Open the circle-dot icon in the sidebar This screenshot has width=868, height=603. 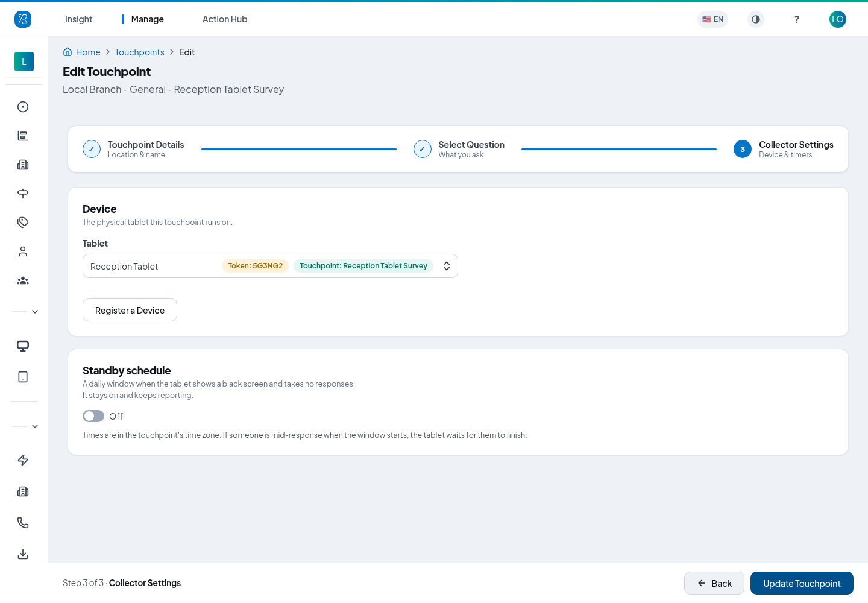coord(23,107)
